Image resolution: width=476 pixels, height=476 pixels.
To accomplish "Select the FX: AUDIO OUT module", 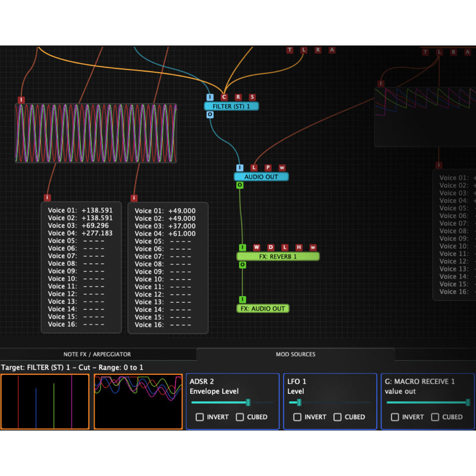I will click(x=262, y=309).
